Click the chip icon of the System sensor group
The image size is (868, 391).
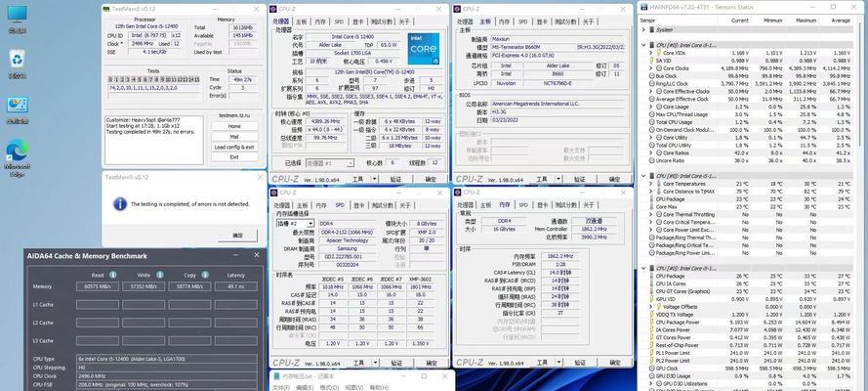pyautogui.click(x=651, y=30)
